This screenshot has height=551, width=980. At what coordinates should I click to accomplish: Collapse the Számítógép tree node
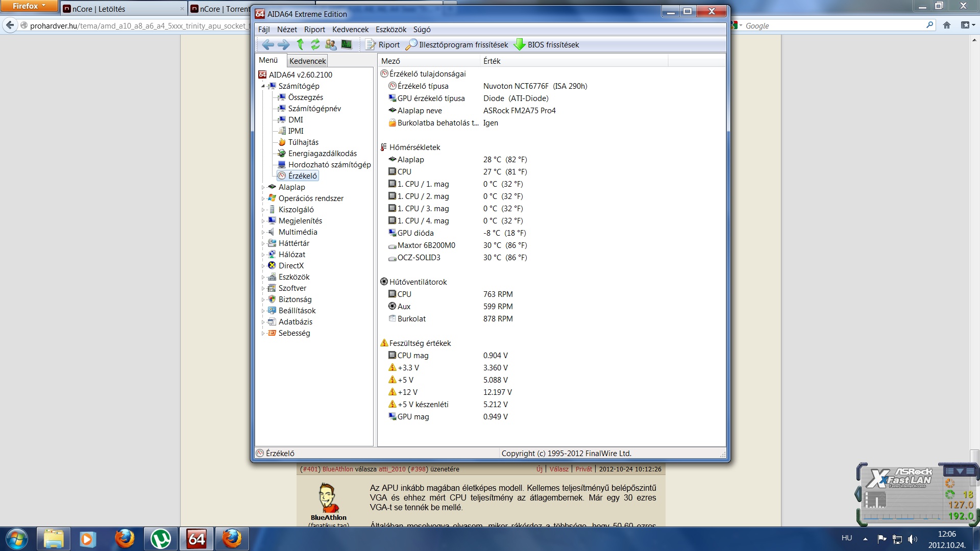click(x=263, y=86)
